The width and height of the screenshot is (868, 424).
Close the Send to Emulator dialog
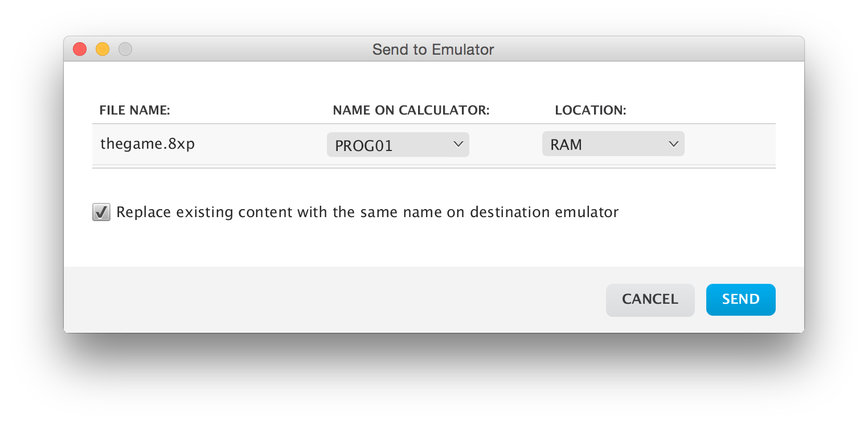(x=80, y=50)
